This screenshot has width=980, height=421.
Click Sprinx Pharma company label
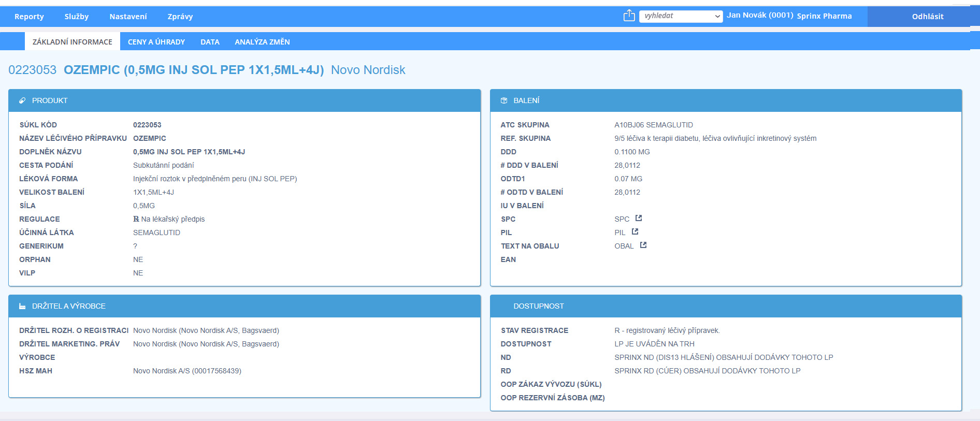pos(824,16)
